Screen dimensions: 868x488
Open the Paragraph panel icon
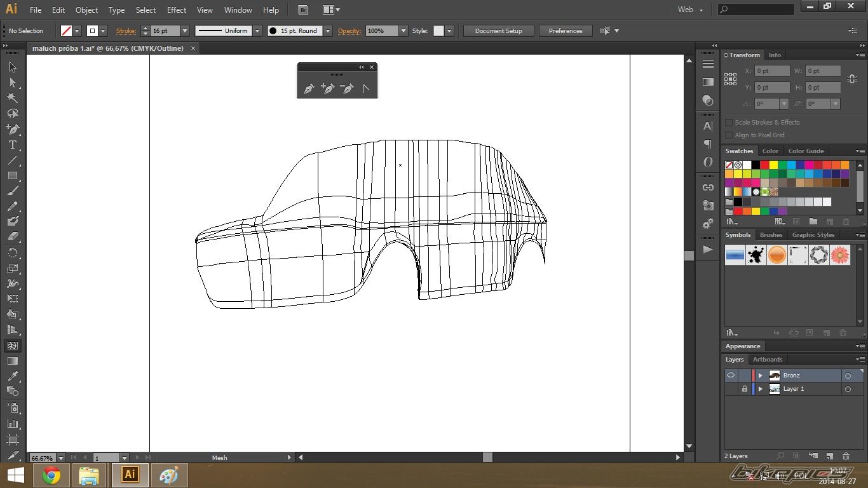pyautogui.click(x=708, y=144)
